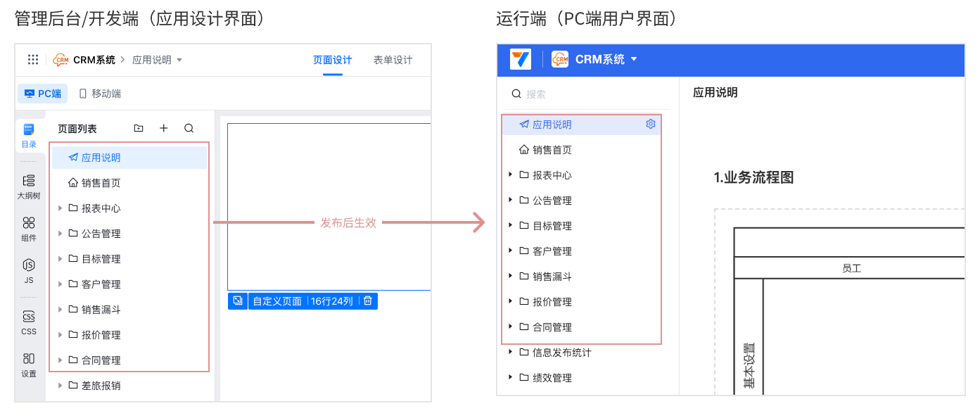This screenshot has width=980, height=418.
Task: Click the search icon in 页面列表 header
Action: point(189,128)
